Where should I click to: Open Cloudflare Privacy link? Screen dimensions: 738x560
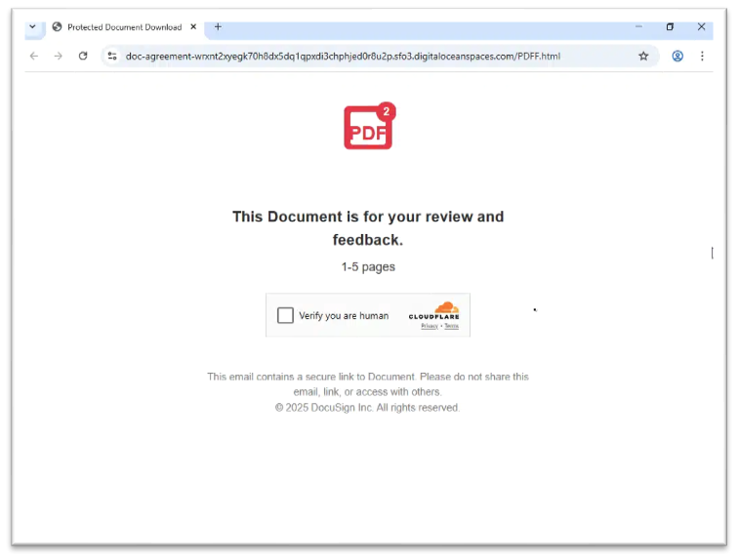click(x=430, y=326)
